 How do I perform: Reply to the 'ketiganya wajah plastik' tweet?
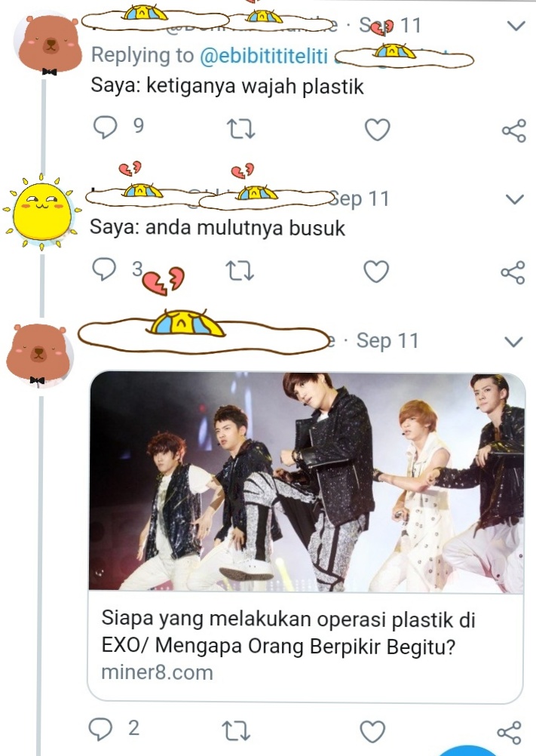pyautogui.click(x=103, y=130)
